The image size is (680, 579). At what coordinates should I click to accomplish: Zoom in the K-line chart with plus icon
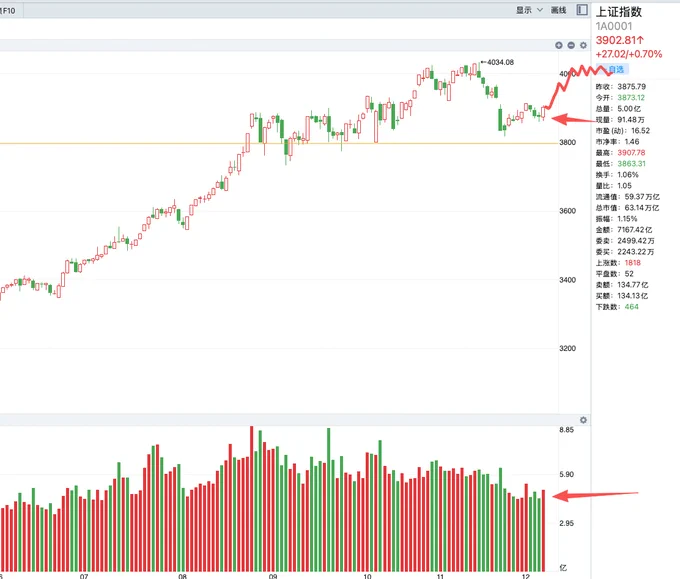pos(559,45)
